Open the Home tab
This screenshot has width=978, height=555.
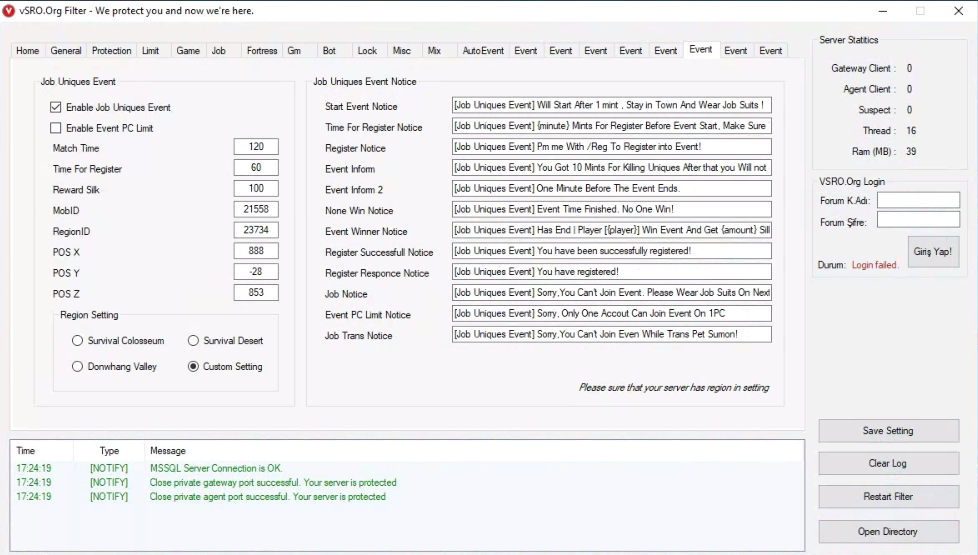click(27, 51)
